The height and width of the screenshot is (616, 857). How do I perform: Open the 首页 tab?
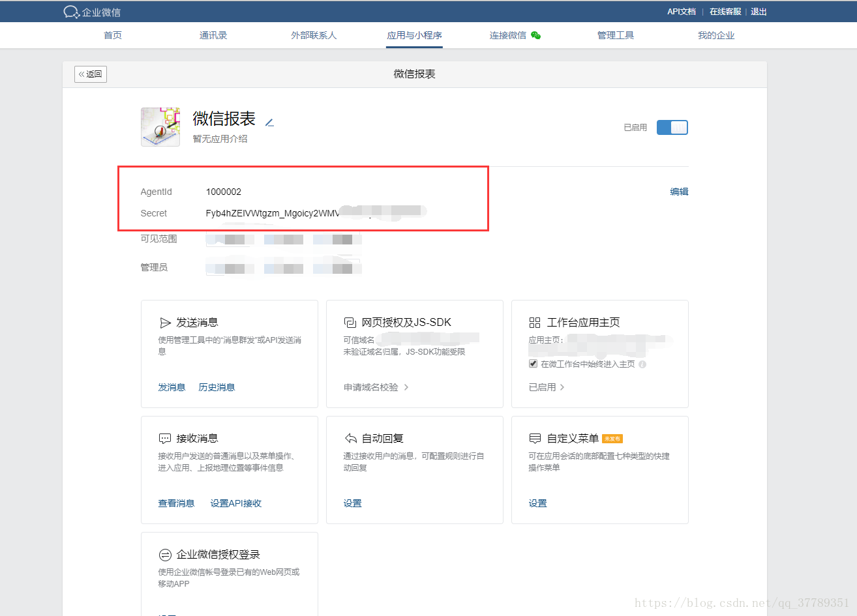(113, 35)
